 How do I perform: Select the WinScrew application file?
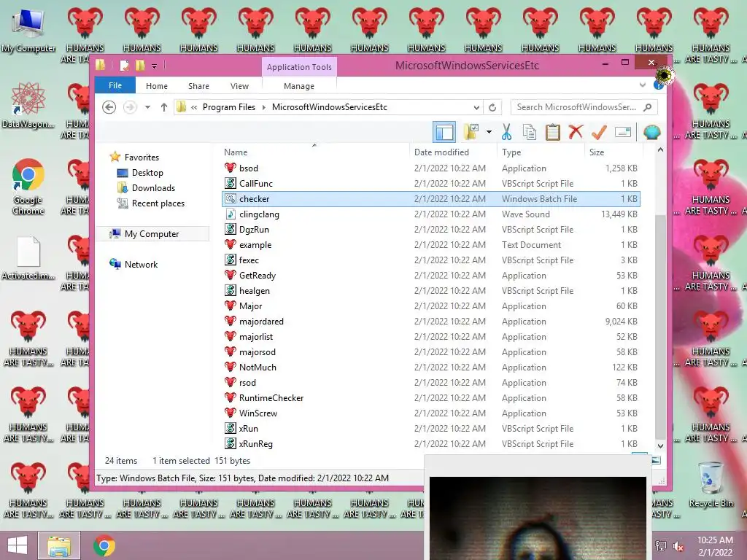[x=430, y=413]
